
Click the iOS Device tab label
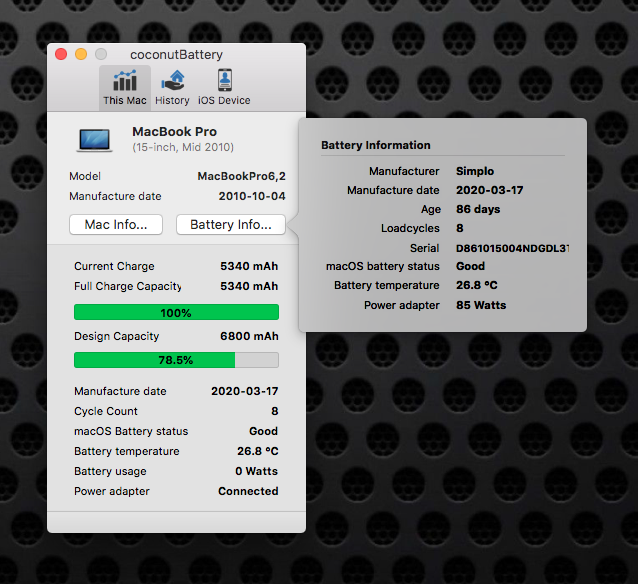pyautogui.click(x=224, y=101)
